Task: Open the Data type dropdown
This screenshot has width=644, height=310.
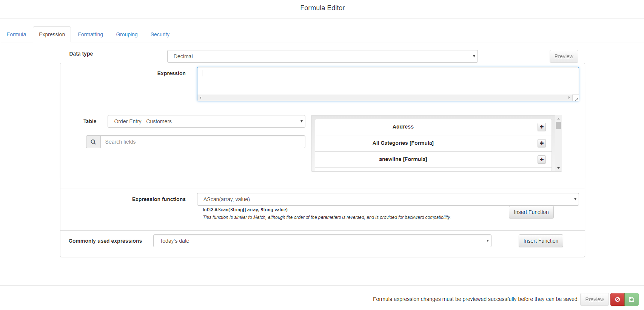Action: click(x=322, y=56)
